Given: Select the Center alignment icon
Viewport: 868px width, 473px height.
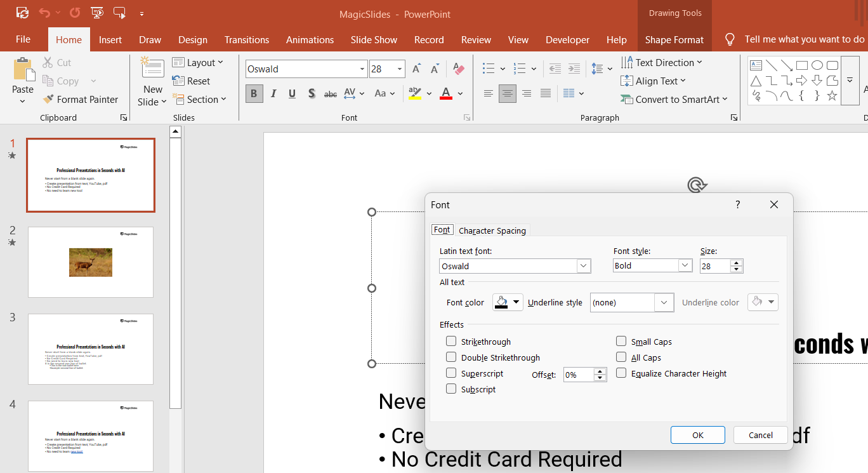Looking at the screenshot, I should 507,93.
